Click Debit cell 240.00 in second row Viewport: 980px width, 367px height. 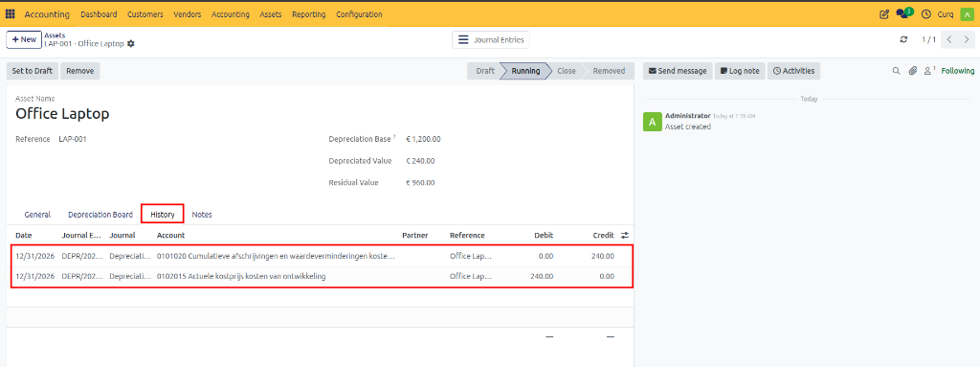click(542, 276)
